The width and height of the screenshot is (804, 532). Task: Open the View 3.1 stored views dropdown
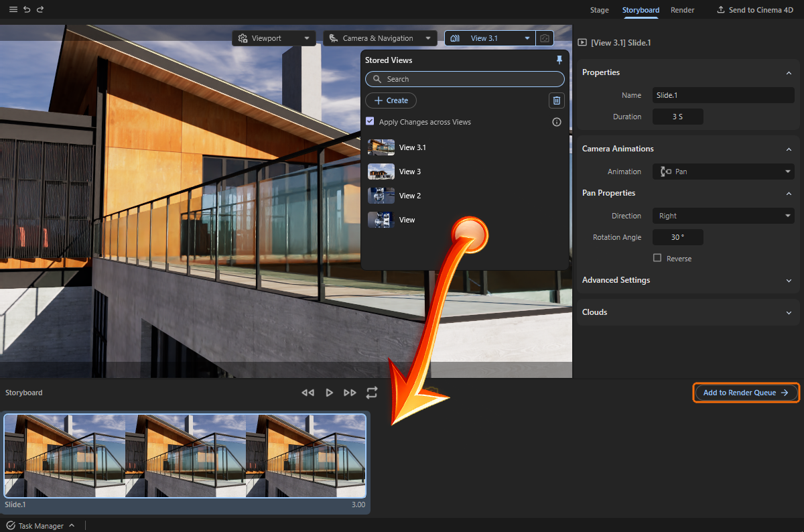pyautogui.click(x=490, y=38)
